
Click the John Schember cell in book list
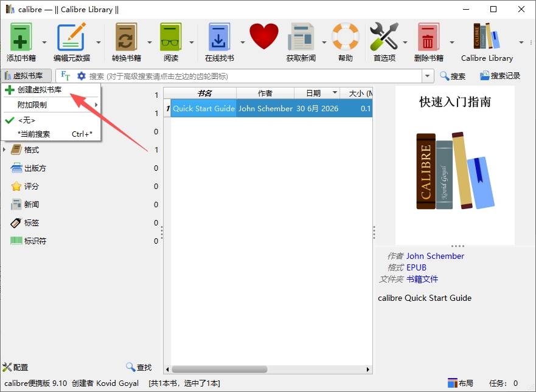265,108
